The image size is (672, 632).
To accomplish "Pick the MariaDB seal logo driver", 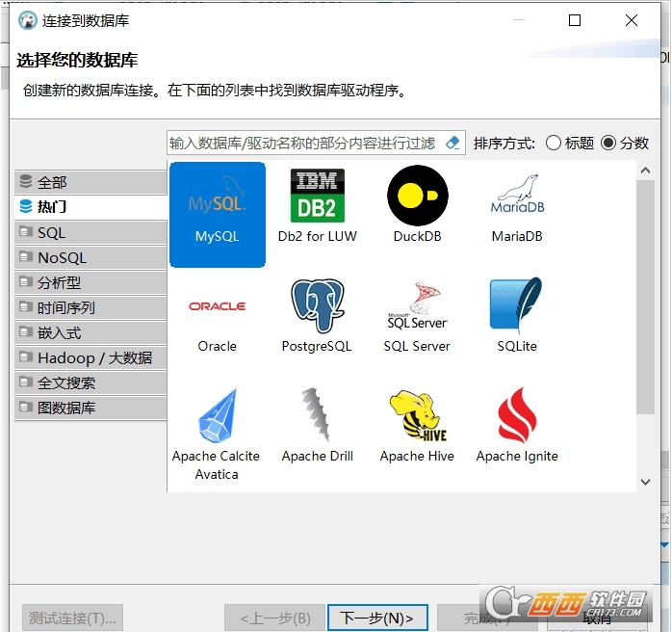I will [517, 195].
